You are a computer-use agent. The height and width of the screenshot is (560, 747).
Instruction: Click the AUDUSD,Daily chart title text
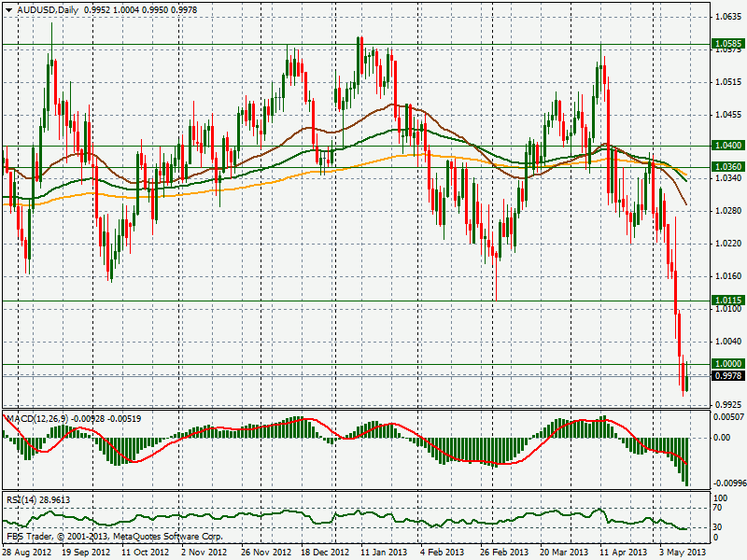(48, 10)
